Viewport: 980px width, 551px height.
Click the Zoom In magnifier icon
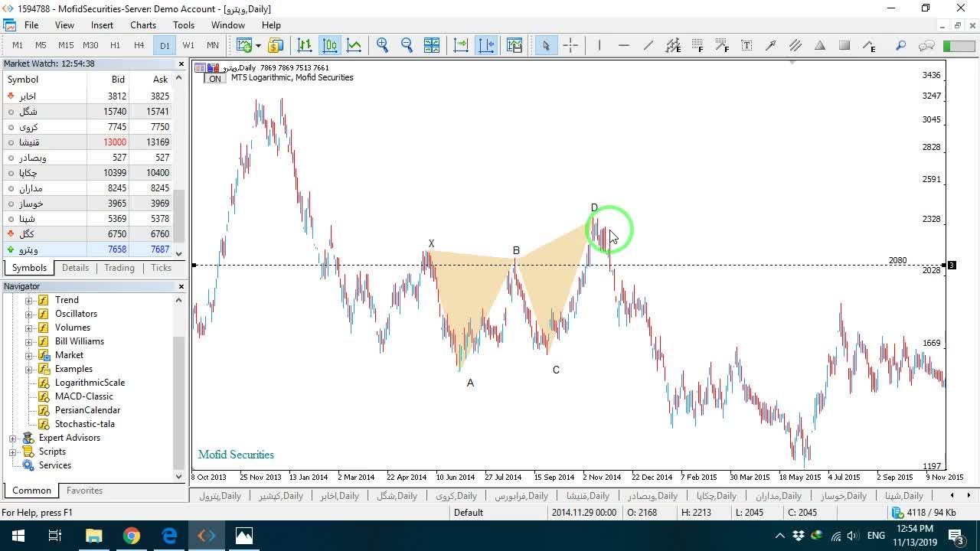click(x=383, y=45)
